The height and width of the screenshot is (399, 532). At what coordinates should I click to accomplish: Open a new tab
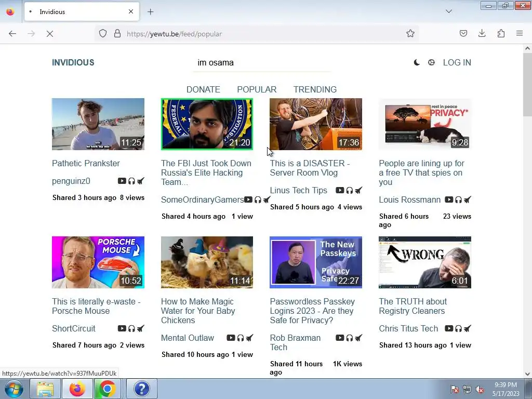(150, 12)
